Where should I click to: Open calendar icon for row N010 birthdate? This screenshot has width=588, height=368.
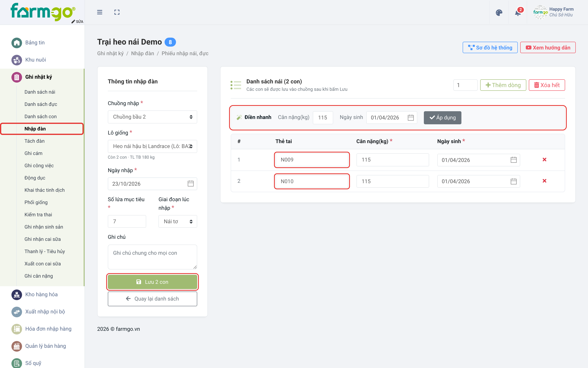click(514, 181)
